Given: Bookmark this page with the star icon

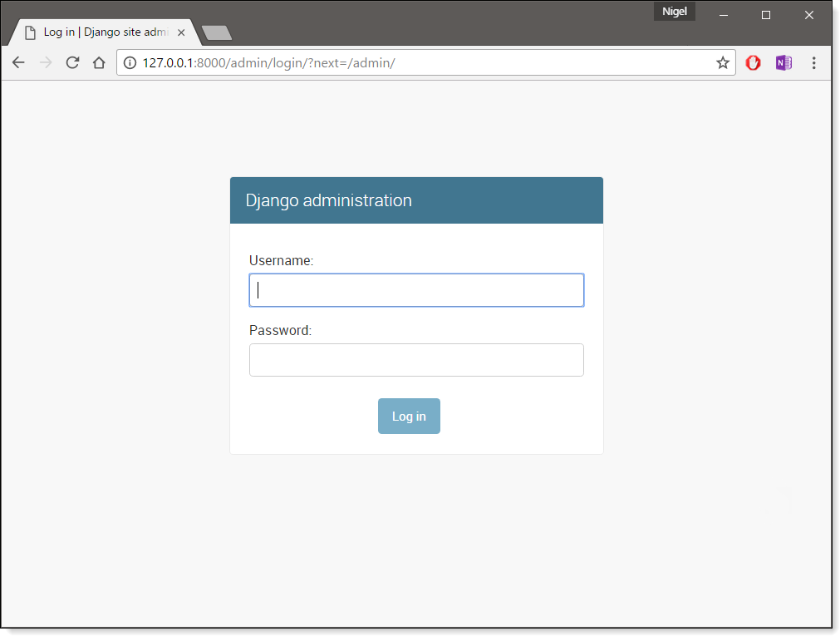Looking at the screenshot, I should click(723, 62).
